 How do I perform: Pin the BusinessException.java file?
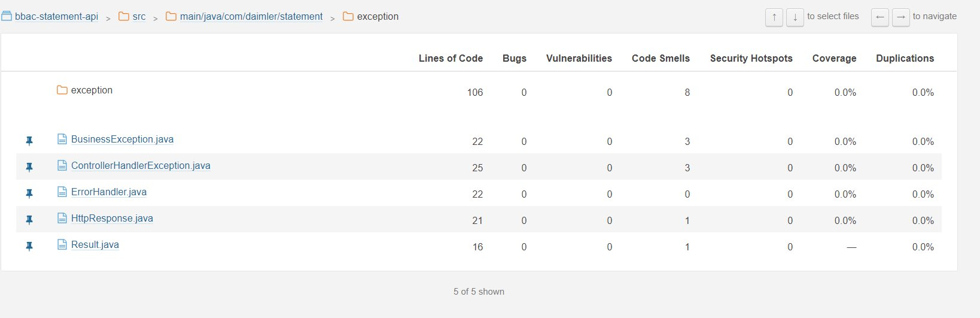(x=29, y=141)
